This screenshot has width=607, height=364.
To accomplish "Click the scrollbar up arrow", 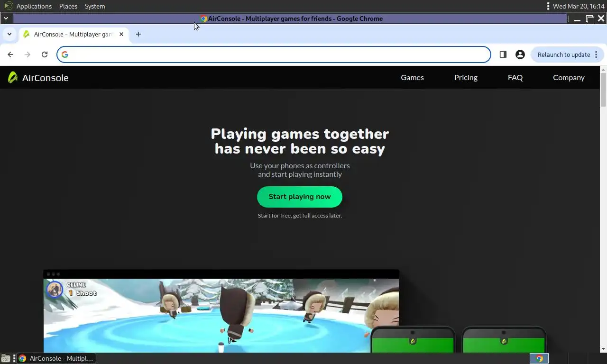I will pyautogui.click(x=603, y=70).
